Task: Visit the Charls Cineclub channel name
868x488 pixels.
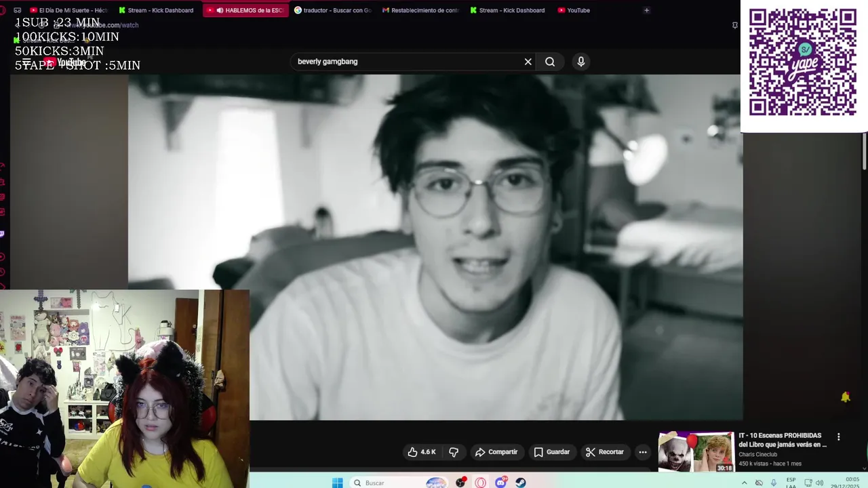Action: 757,455
